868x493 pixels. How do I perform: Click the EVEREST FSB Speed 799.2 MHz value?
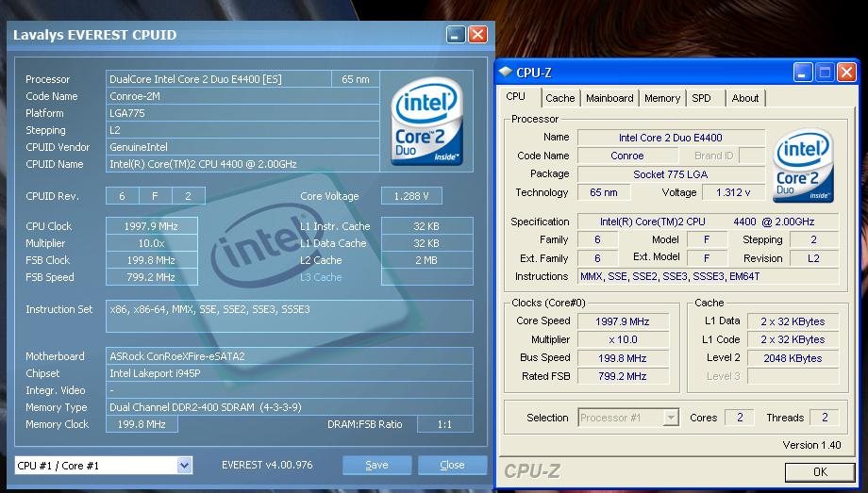pyautogui.click(x=151, y=277)
